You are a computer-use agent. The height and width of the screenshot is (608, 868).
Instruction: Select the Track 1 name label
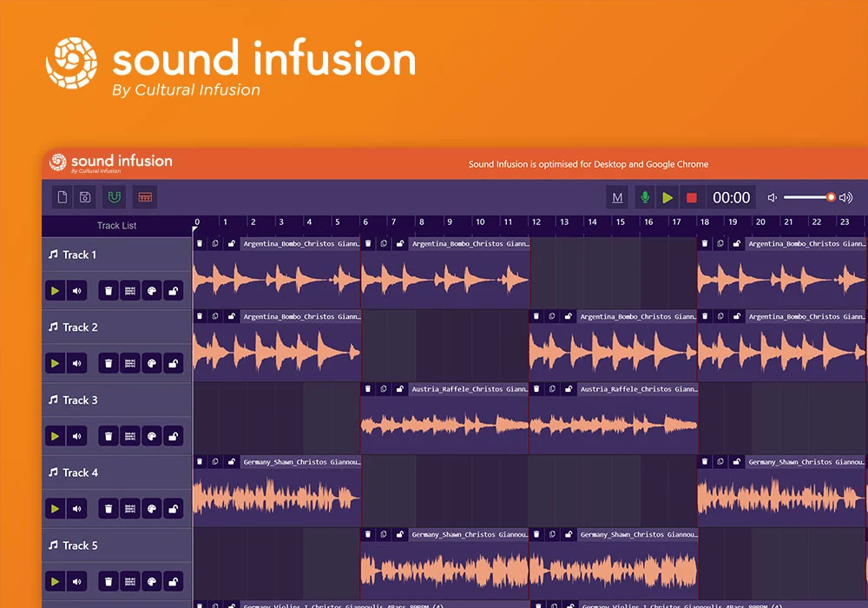click(80, 254)
